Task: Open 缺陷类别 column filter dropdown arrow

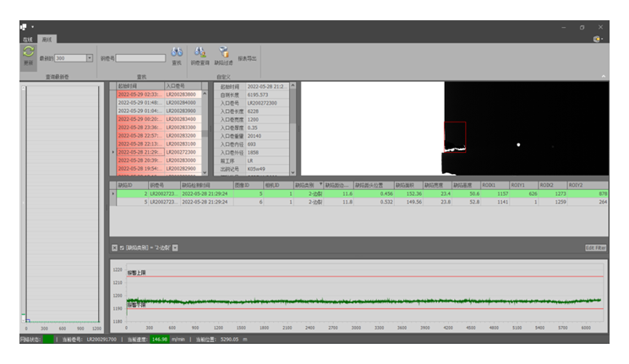Action: (321, 183)
